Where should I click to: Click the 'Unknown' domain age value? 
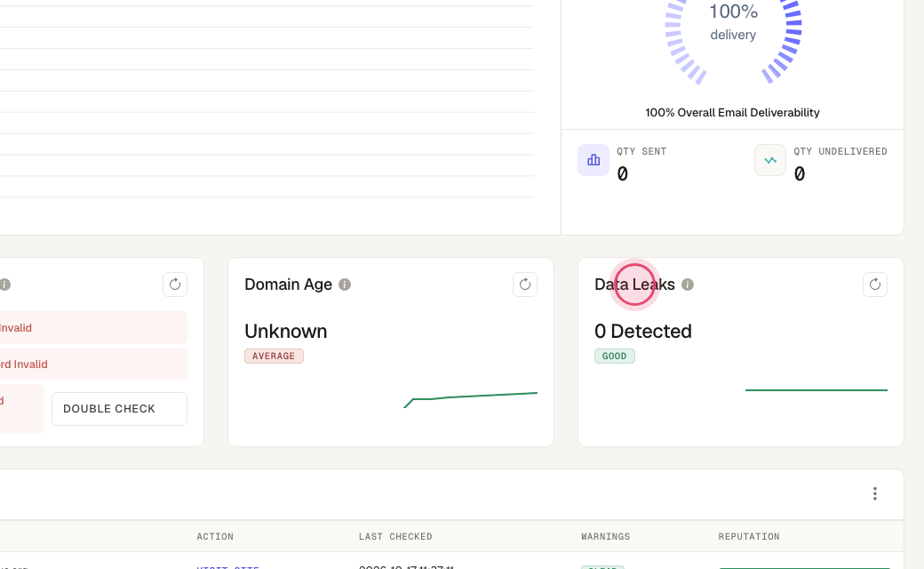pos(286,332)
